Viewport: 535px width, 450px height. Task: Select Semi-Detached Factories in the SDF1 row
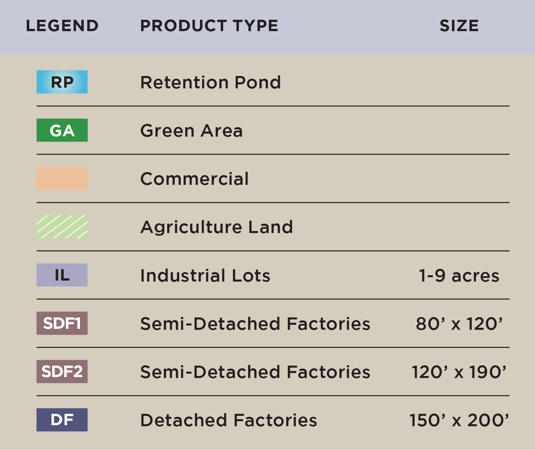point(255,324)
